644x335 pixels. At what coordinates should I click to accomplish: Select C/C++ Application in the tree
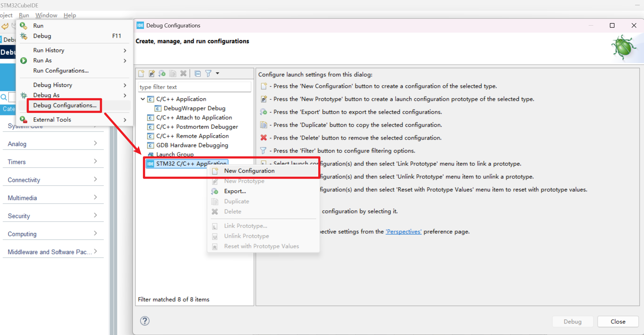coord(181,99)
